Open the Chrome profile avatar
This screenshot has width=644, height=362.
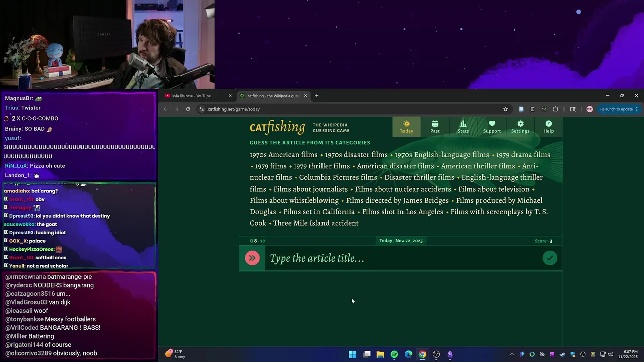pos(589,109)
